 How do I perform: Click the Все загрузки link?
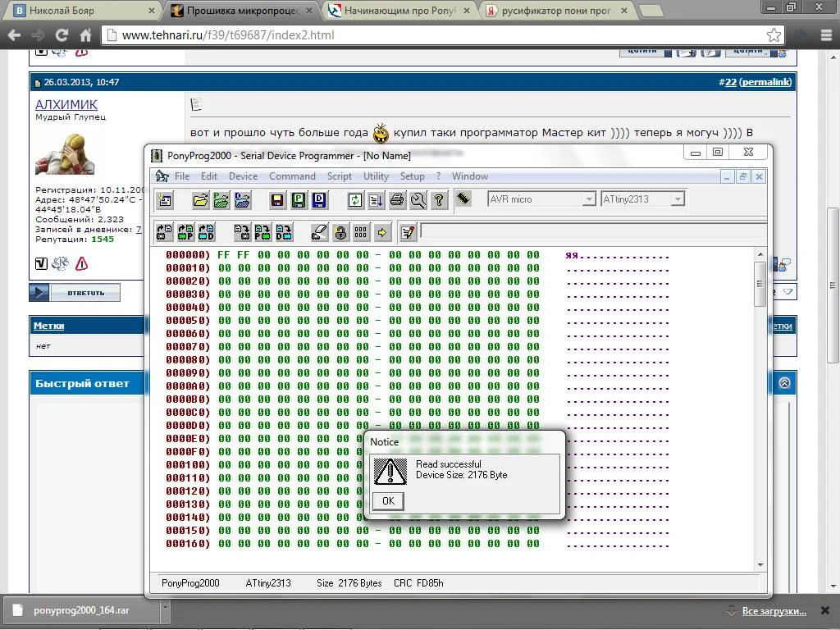point(774,610)
